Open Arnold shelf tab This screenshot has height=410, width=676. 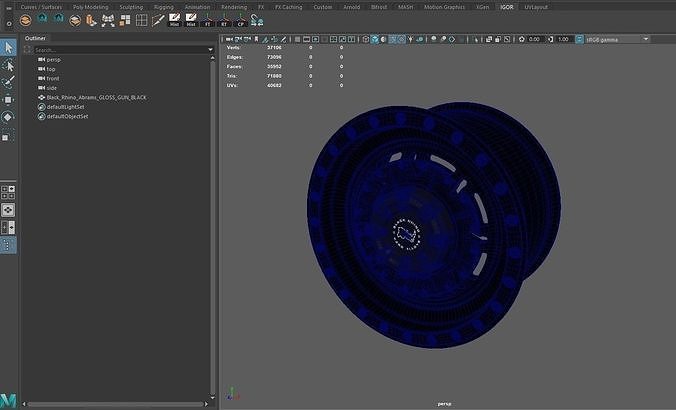pos(351,7)
